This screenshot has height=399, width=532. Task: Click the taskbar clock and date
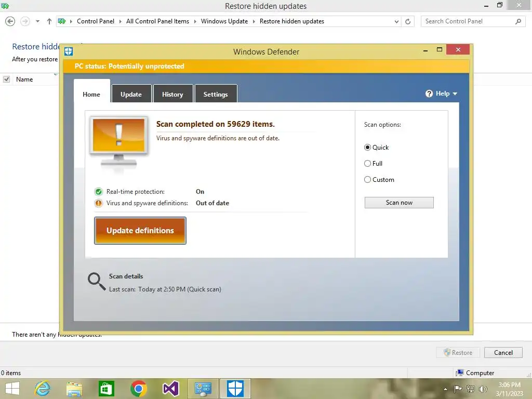click(x=509, y=389)
